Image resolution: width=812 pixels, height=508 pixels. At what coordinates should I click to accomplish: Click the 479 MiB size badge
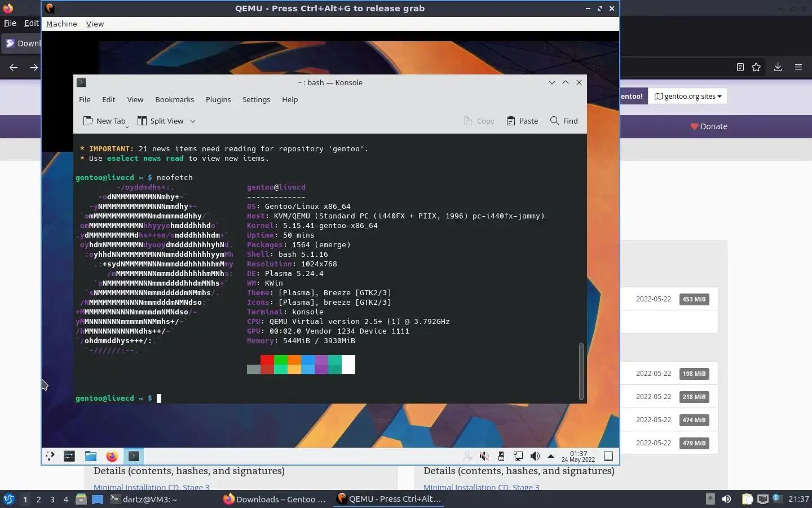(x=694, y=443)
